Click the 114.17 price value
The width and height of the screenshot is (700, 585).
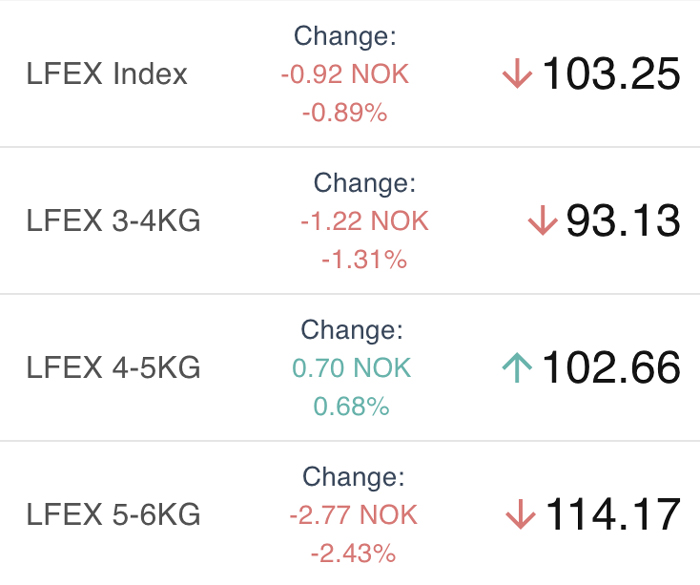[613, 514]
